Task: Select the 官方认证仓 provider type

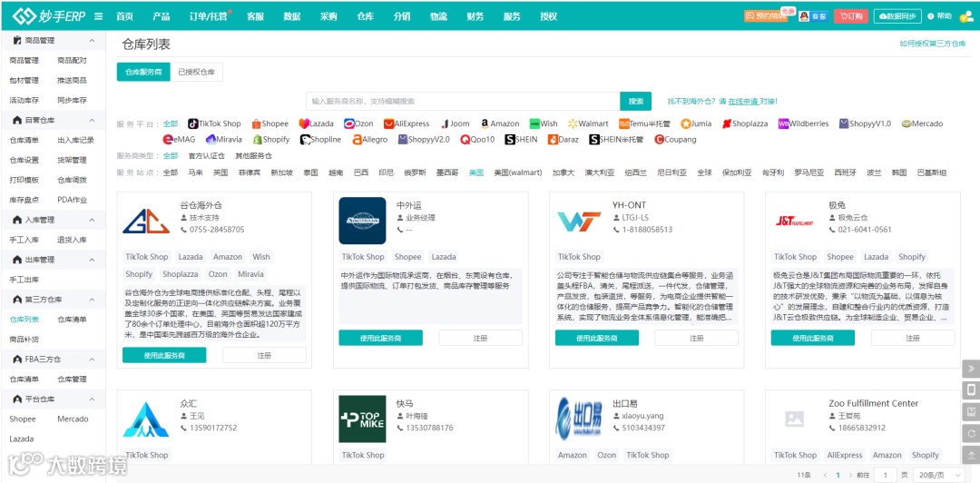Action: pos(207,155)
